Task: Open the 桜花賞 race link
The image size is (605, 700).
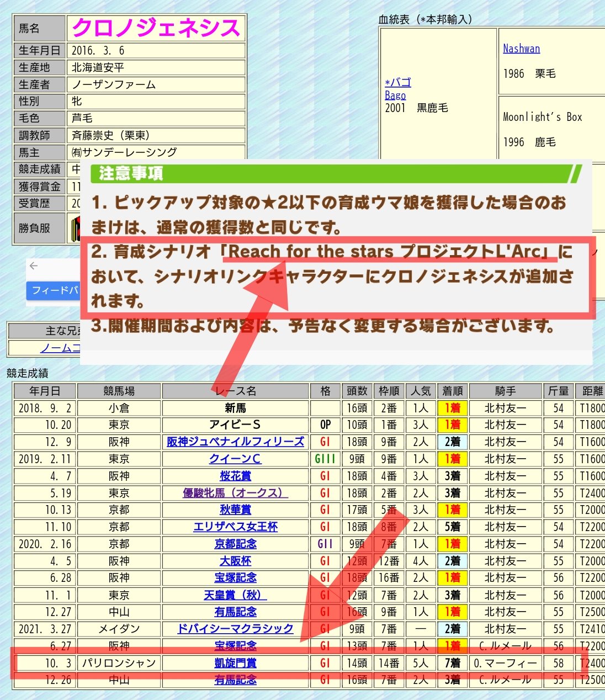Action: coord(235,476)
